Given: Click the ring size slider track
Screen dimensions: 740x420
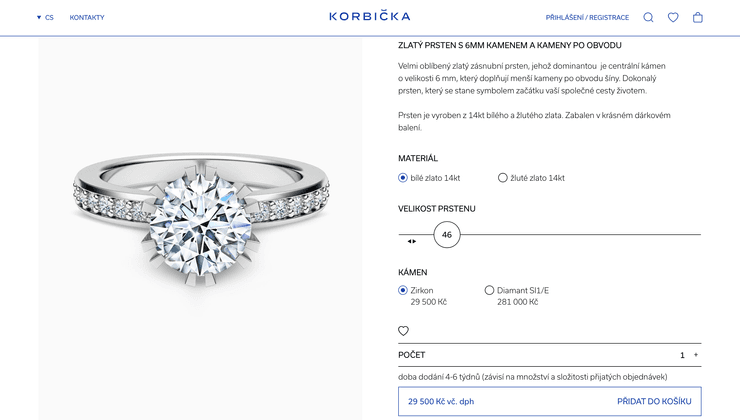Looking at the screenshot, I should click(x=580, y=235).
